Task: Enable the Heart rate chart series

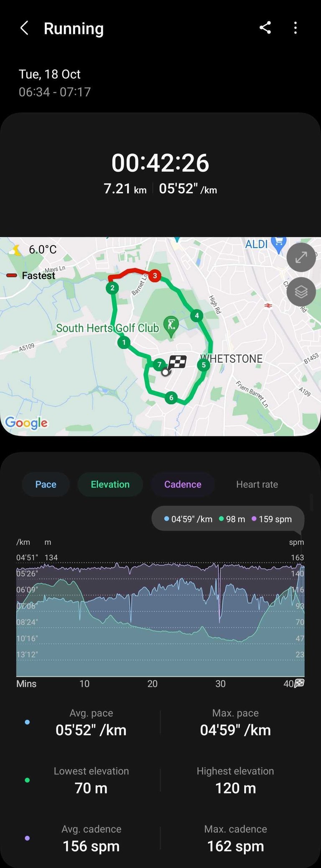Action: coord(257,484)
